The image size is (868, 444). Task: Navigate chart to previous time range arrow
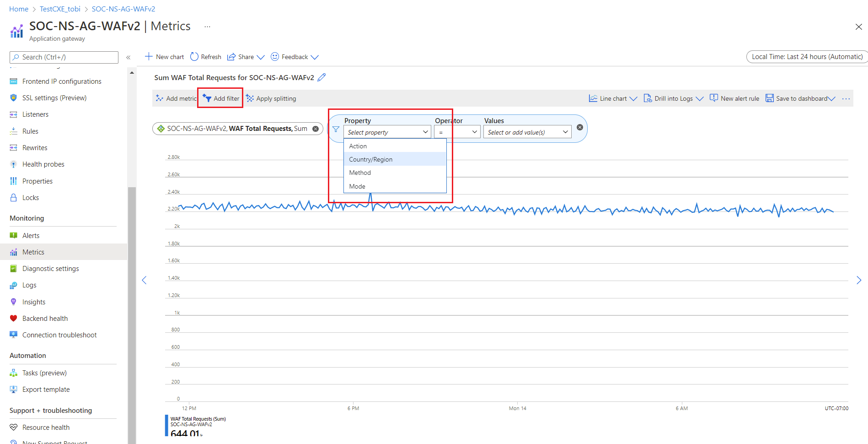[x=145, y=280]
